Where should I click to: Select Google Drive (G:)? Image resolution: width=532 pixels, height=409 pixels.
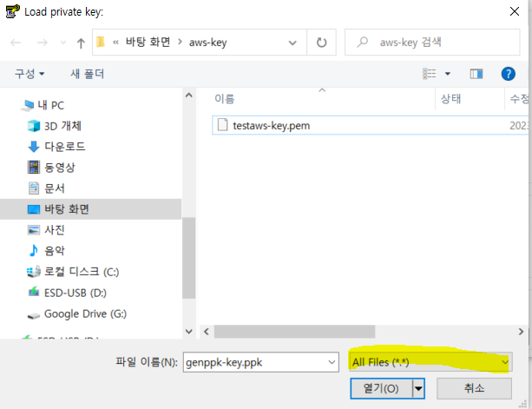(77, 314)
